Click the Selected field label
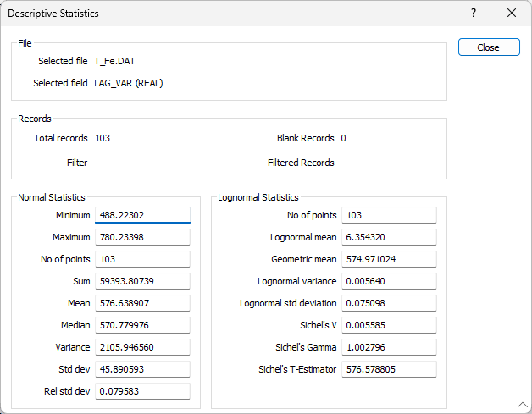This screenshot has height=414, width=532. (60, 83)
